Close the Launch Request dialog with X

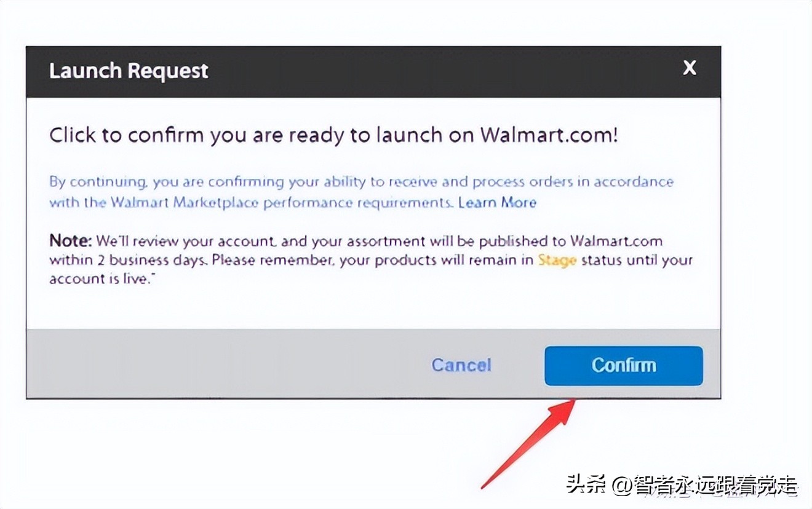(690, 68)
